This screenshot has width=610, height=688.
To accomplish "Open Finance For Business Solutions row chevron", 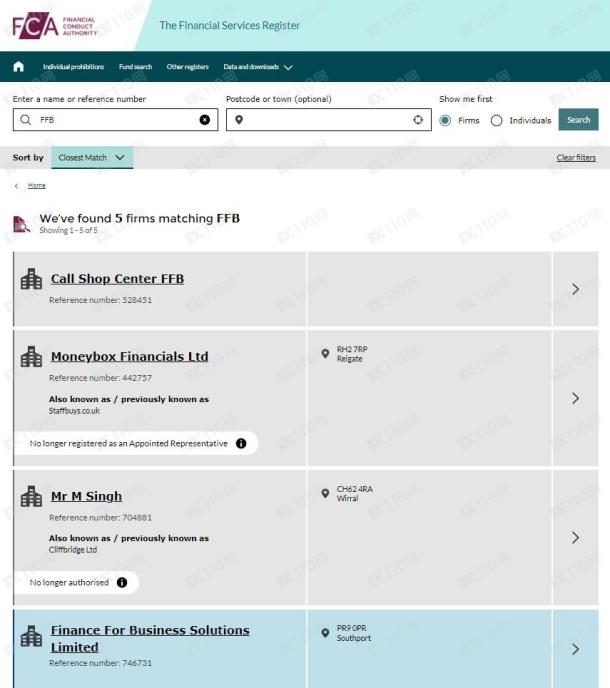I will click(x=575, y=649).
